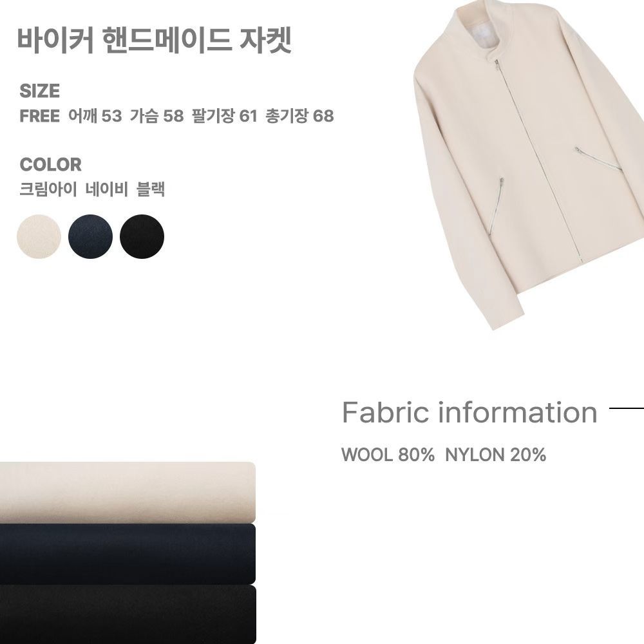
Task: Click the SIZE heading
Action: (40, 91)
